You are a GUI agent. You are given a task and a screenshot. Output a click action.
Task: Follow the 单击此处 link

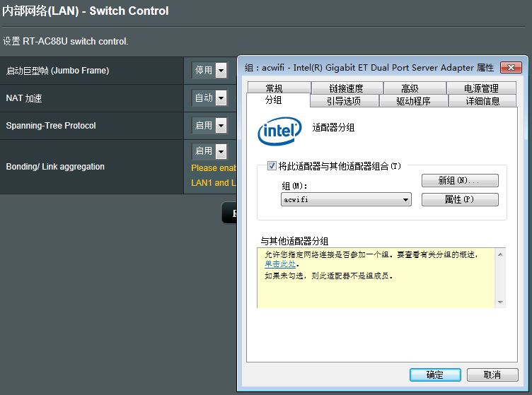(280, 264)
